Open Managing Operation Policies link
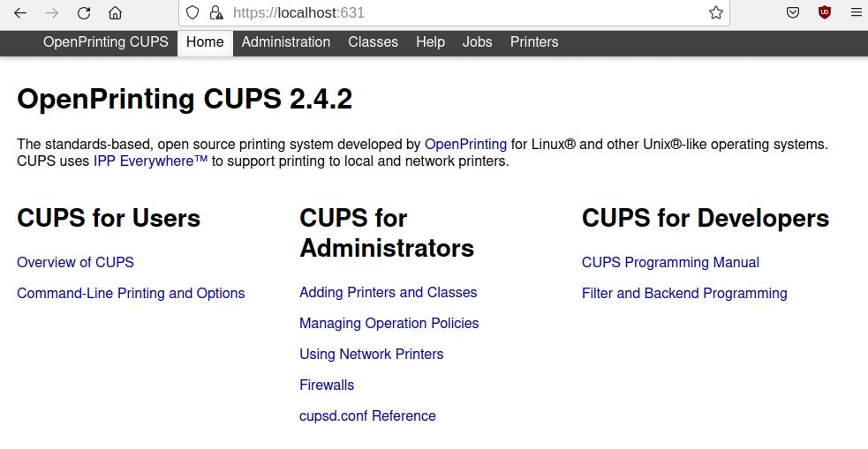 tap(389, 323)
